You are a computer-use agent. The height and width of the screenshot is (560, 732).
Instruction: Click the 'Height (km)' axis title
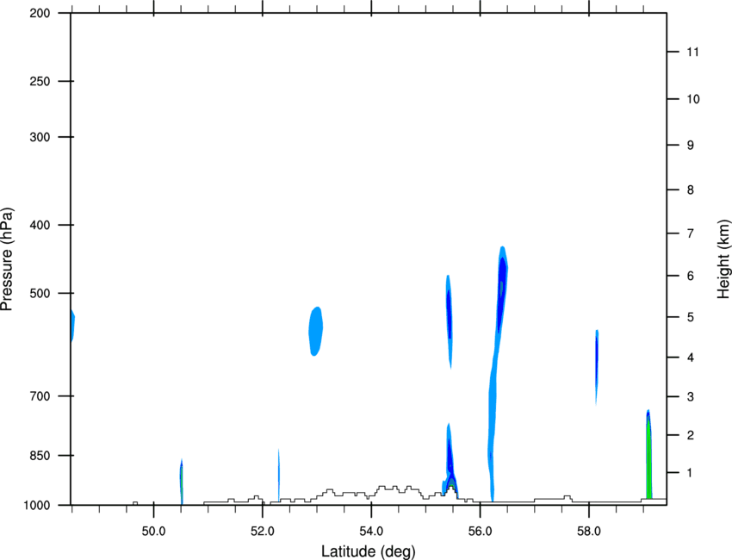pyautogui.click(x=723, y=259)
